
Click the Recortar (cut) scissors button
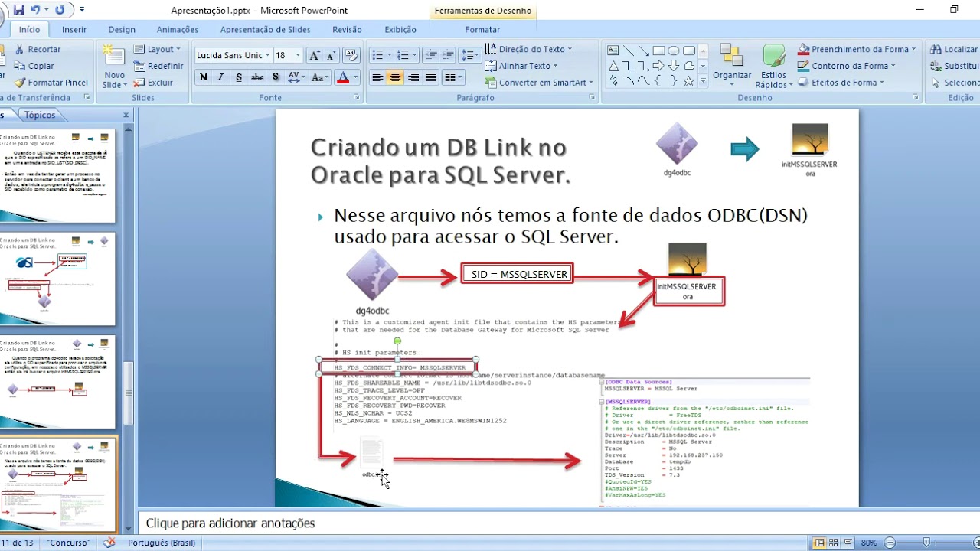tap(38, 49)
